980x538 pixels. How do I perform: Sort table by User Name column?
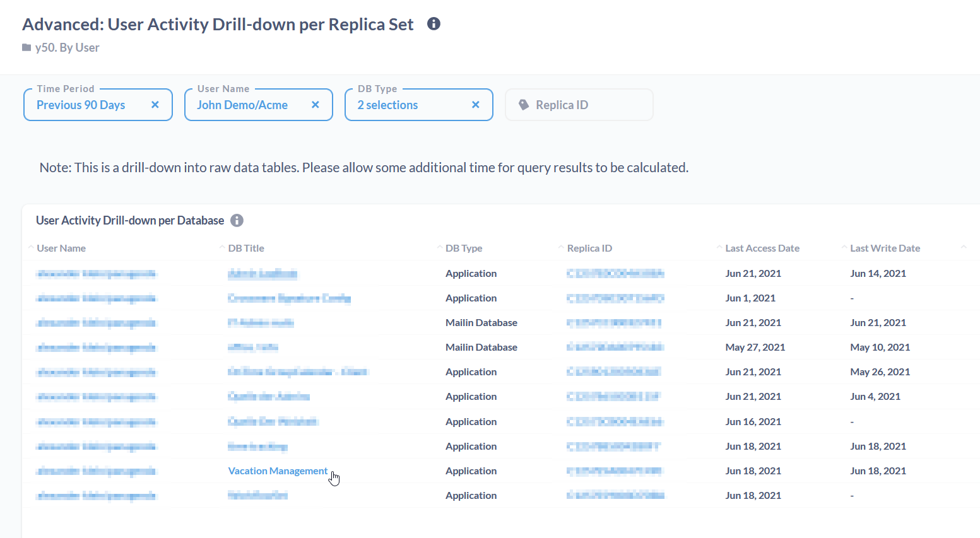pyautogui.click(x=61, y=249)
